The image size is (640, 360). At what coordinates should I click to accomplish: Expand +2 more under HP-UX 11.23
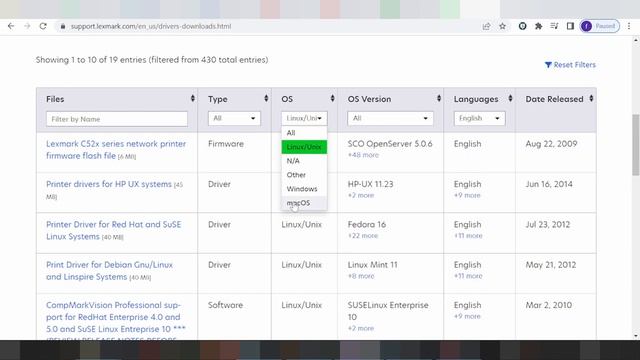[x=361, y=196]
